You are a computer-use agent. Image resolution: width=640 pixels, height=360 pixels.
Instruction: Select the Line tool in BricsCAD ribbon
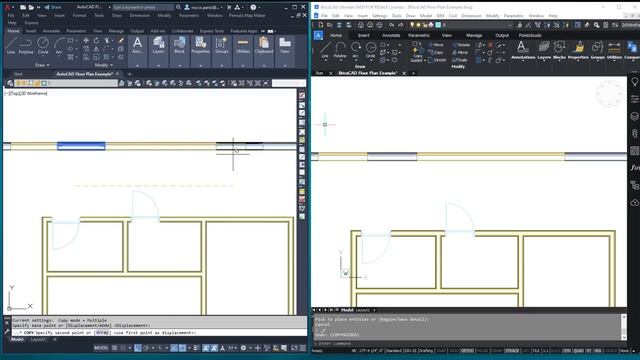[x=325, y=50]
